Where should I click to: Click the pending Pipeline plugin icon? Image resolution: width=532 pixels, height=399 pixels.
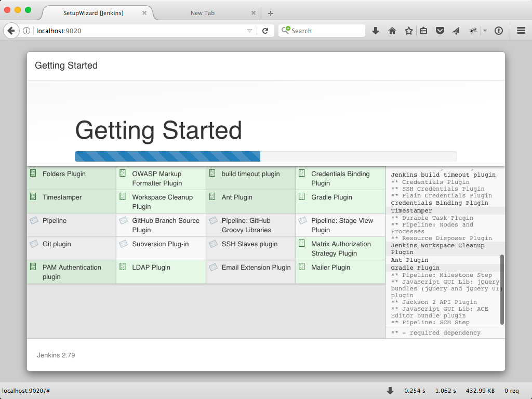point(34,220)
